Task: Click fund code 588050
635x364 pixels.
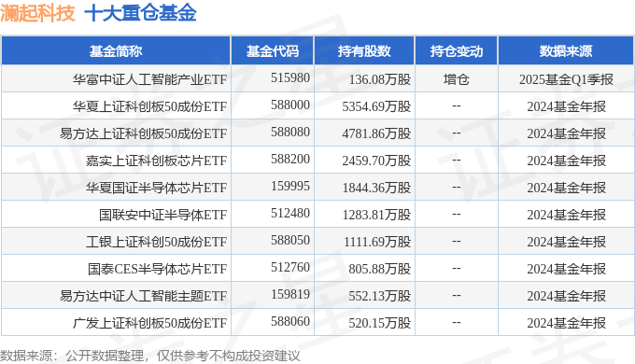Action: [290, 240]
